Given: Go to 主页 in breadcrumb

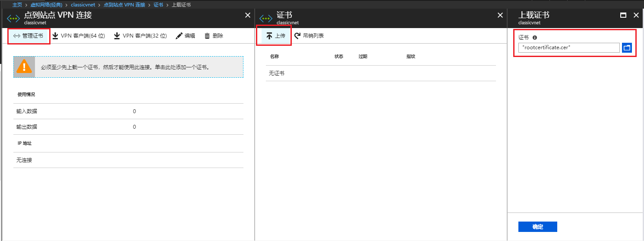Looking at the screenshot, I should click(17, 5).
